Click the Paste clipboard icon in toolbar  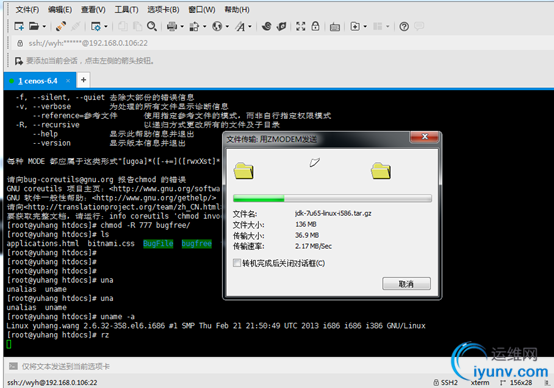(x=137, y=26)
